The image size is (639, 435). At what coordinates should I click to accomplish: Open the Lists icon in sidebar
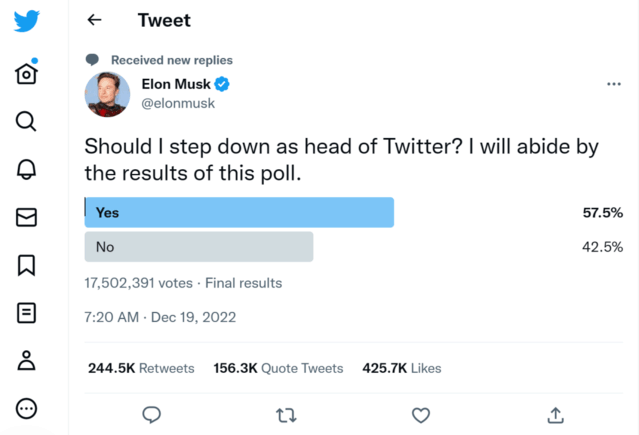click(27, 313)
